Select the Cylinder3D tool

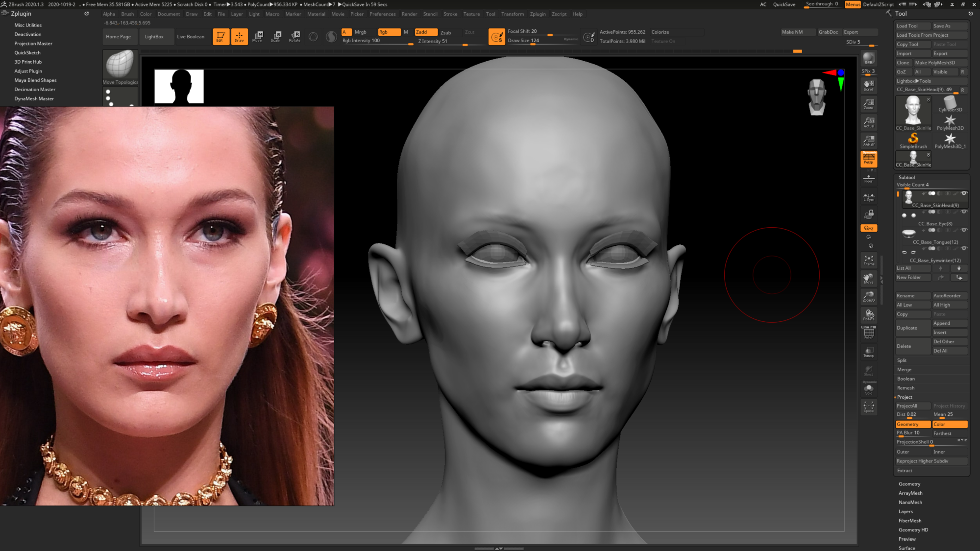tap(950, 104)
